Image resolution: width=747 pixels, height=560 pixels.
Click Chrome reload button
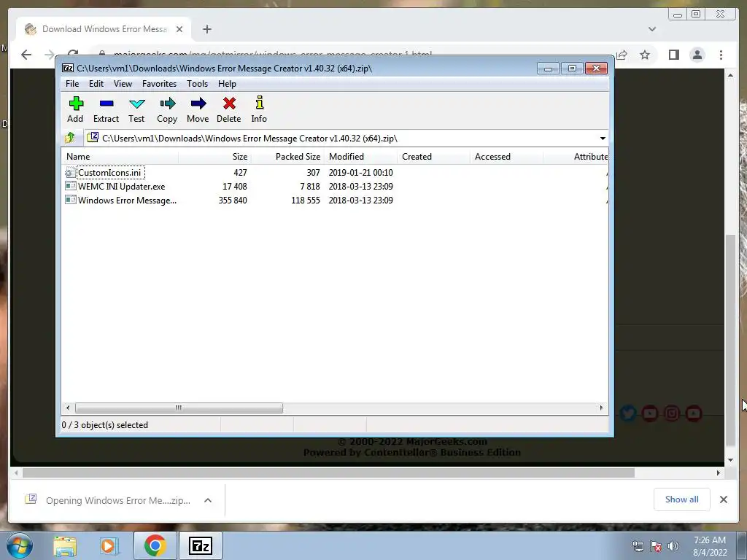72,54
